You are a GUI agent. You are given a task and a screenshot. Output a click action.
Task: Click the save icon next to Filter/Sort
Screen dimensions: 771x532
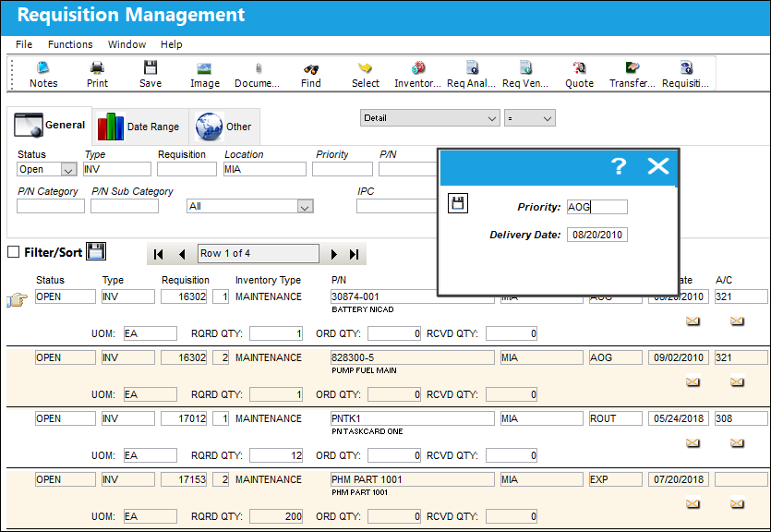pos(96,251)
